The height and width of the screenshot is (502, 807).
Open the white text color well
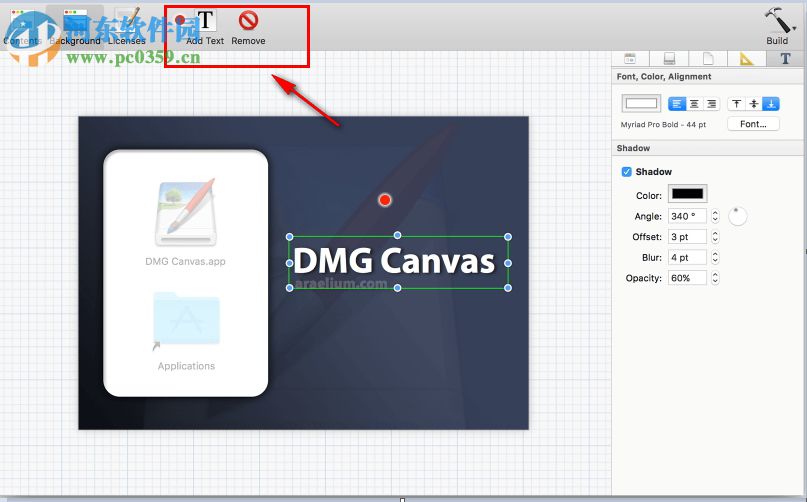[x=641, y=103]
